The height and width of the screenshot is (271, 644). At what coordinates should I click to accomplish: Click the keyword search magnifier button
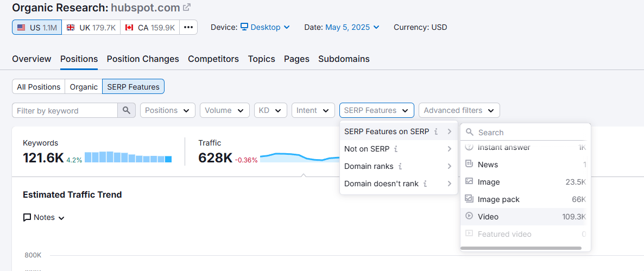tap(127, 110)
